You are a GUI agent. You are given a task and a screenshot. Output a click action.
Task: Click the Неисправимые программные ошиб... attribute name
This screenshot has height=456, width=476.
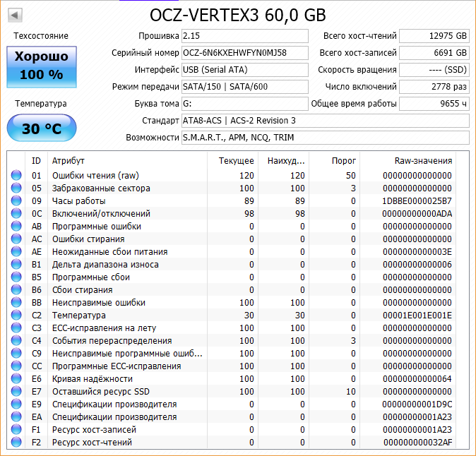pos(127,354)
